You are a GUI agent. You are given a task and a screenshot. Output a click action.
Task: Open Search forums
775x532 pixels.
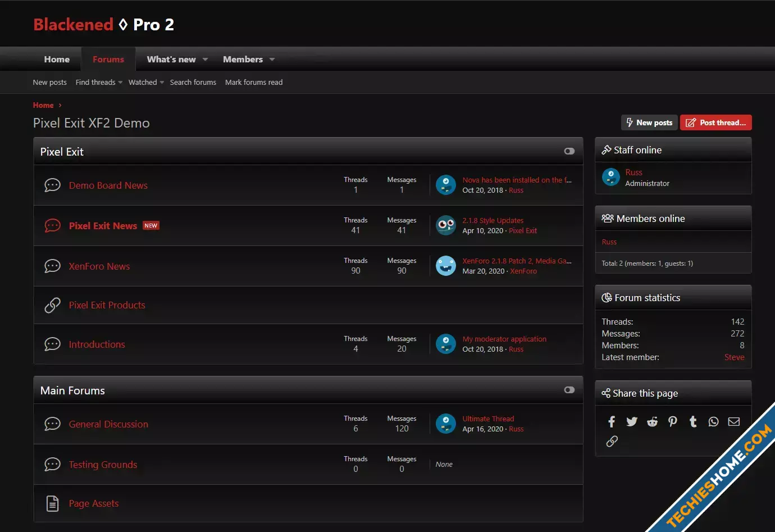pos(193,82)
